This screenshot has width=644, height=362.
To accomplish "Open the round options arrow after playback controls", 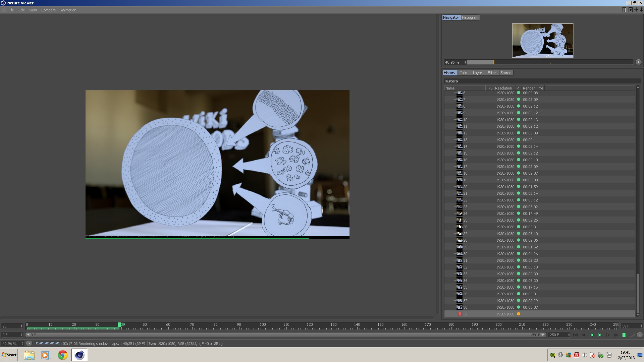I will pyautogui.click(x=640, y=335).
